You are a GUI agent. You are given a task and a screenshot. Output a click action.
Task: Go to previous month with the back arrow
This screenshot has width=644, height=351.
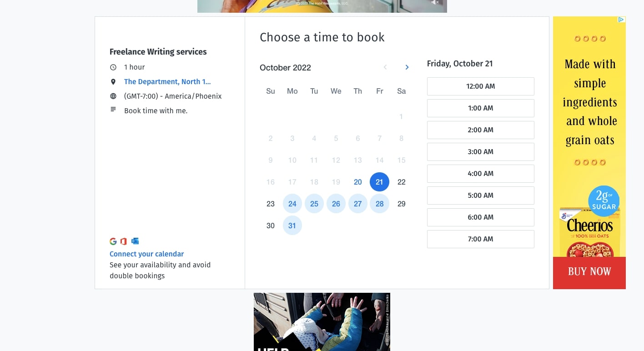tap(385, 67)
